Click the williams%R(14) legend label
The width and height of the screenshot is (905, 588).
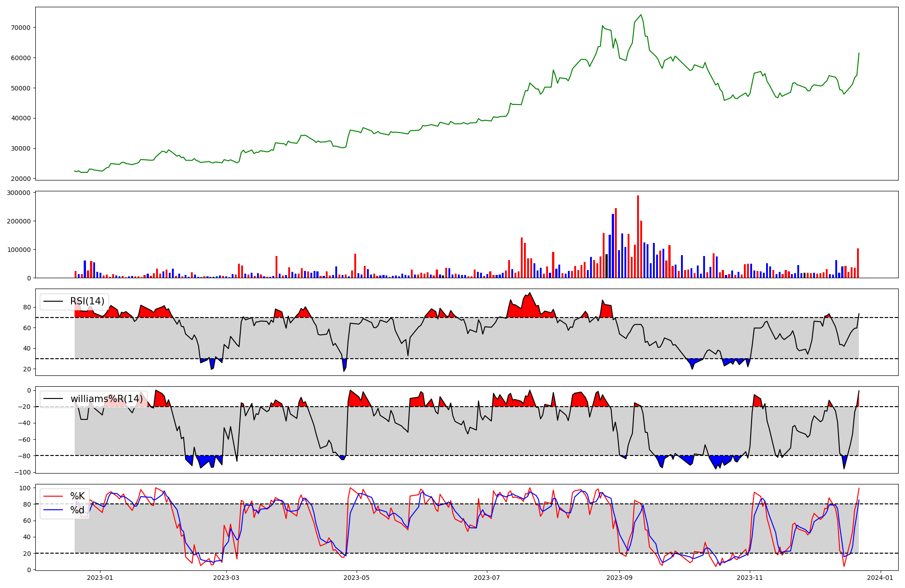[x=106, y=399]
